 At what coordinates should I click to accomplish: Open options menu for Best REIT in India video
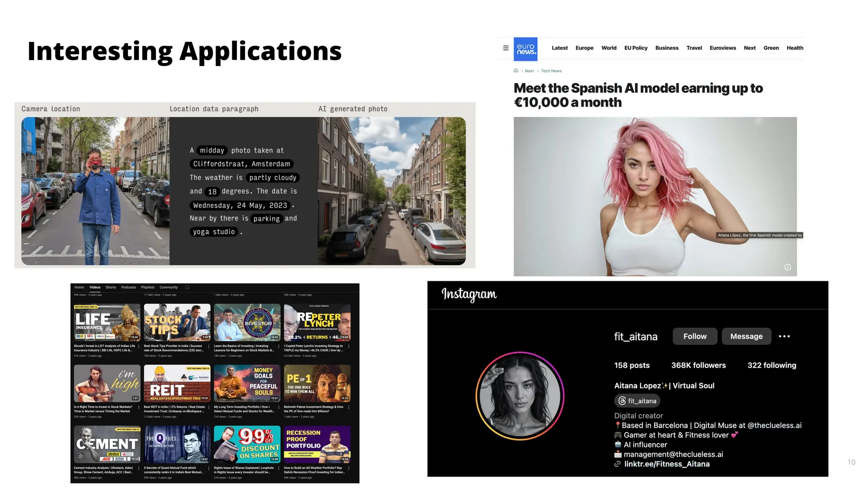[209, 408]
